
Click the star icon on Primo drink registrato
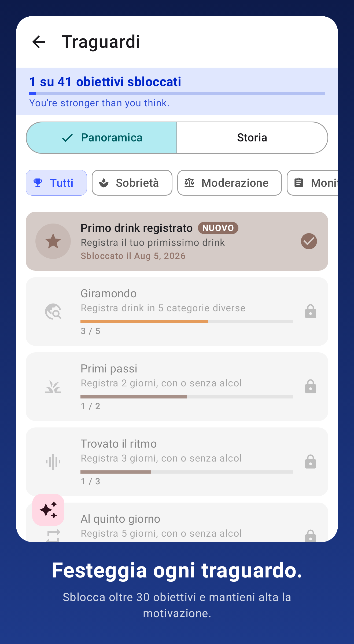[x=53, y=241]
